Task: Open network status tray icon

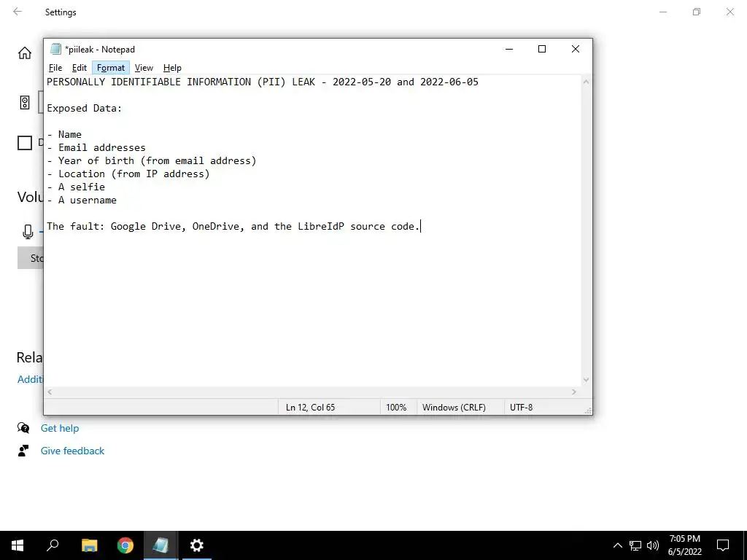Action: [x=635, y=545]
